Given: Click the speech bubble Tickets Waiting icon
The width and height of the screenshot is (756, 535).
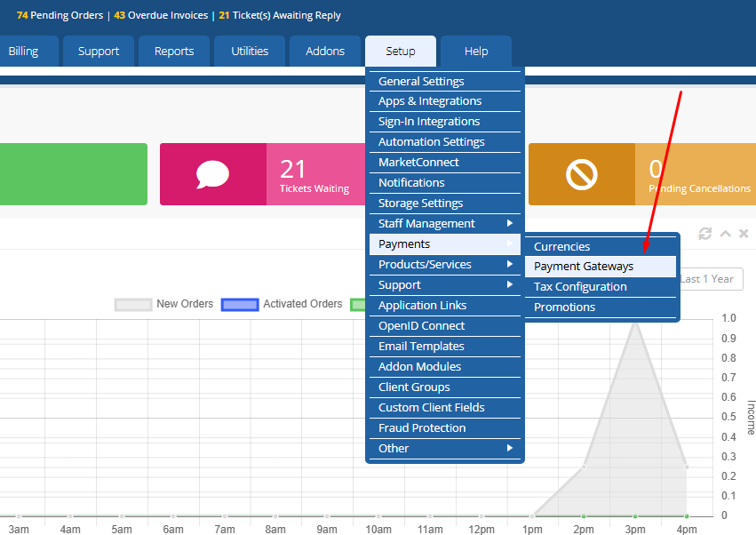Looking at the screenshot, I should [x=212, y=174].
